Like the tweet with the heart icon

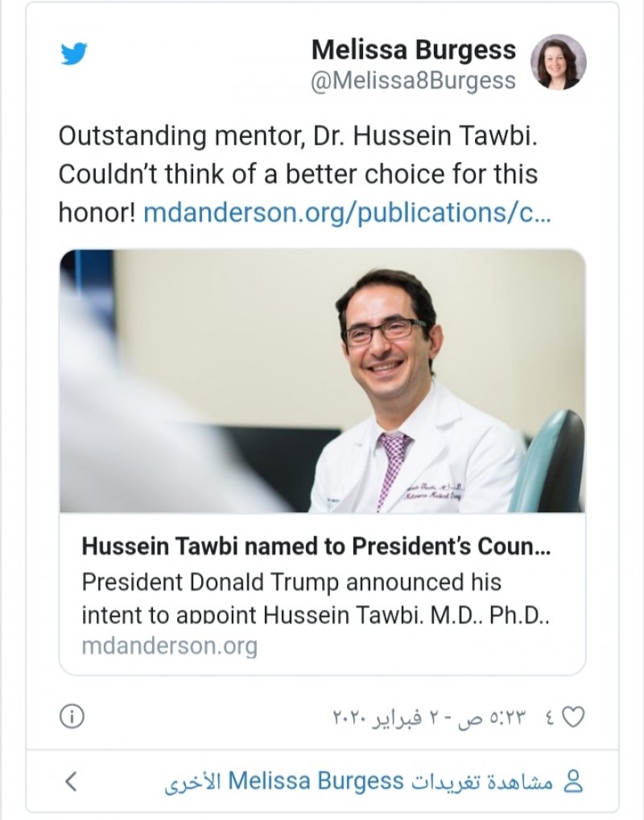[x=572, y=716]
